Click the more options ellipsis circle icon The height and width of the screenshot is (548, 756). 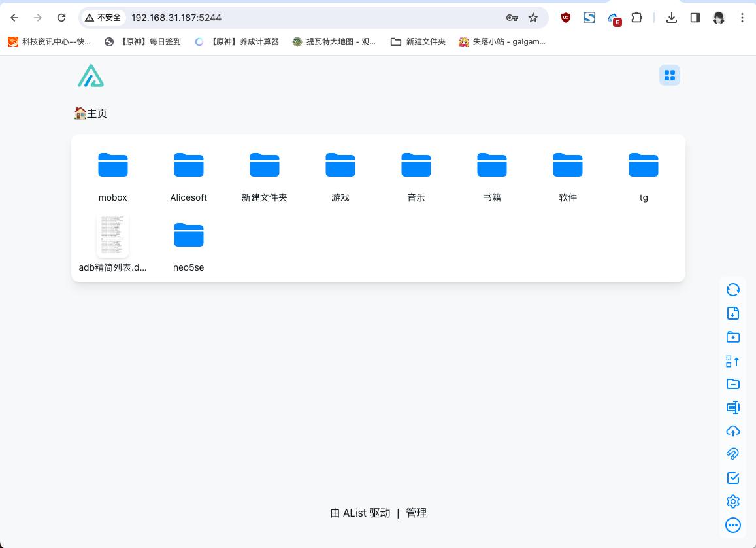pyautogui.click(x=733, y=525)
